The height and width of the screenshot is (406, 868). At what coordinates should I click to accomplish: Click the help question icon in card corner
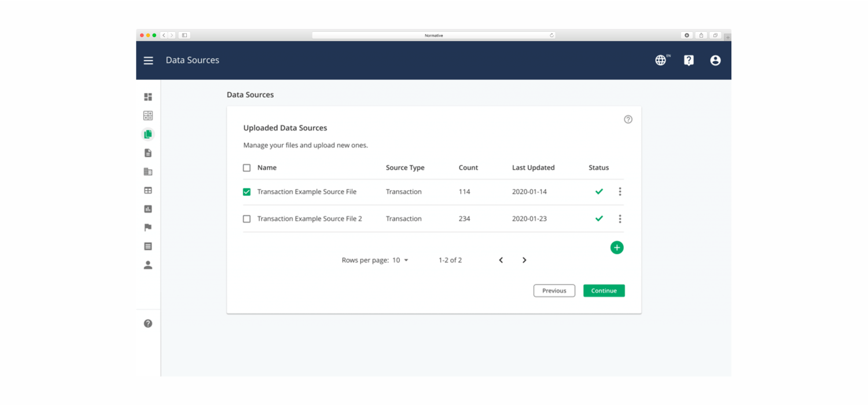[628, 119]
